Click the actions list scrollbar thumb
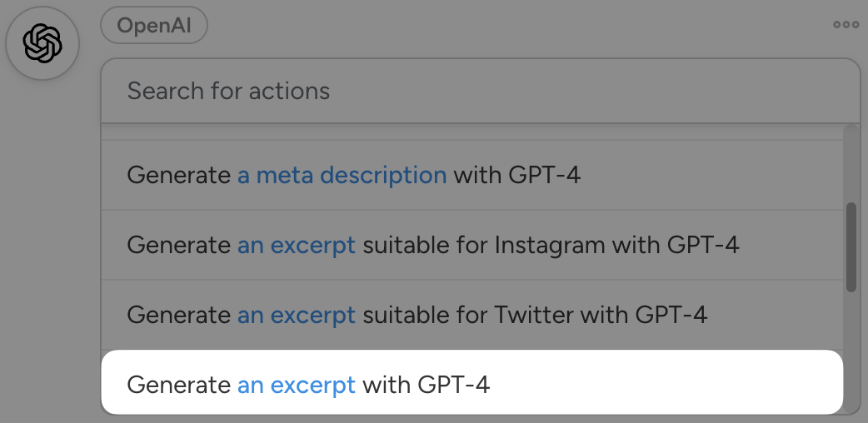The height and width of the screenshot is (423, 868). click(x=851, y=246)
